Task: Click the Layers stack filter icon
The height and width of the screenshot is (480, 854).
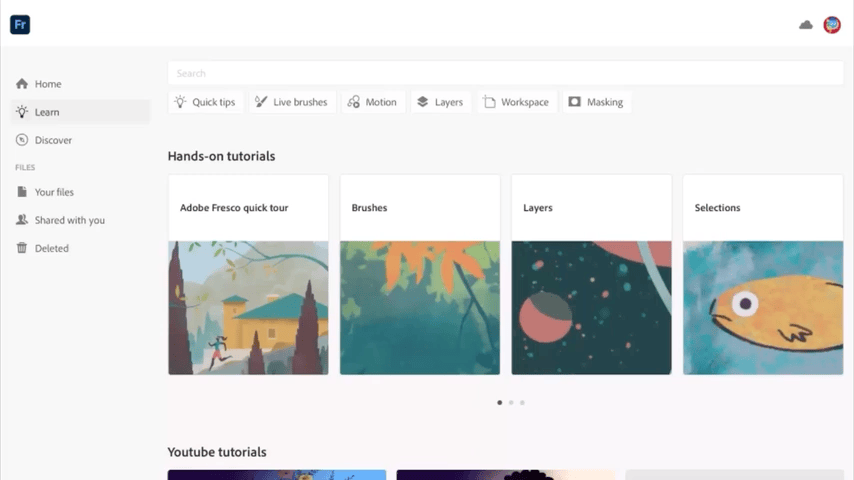Action: tap(423, 102)
